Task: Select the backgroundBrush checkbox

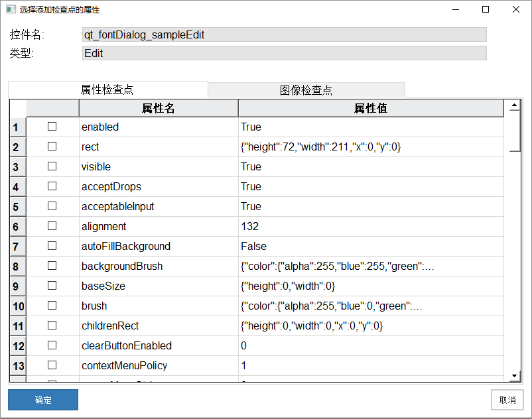Action: pyautogui.click(x=52, y=266)
